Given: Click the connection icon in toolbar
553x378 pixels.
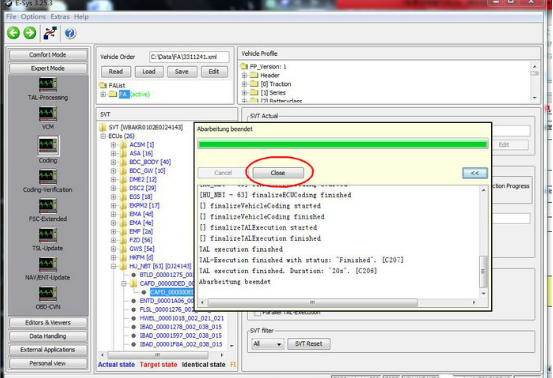Looking at the screenshot, I should click(50, 33).
